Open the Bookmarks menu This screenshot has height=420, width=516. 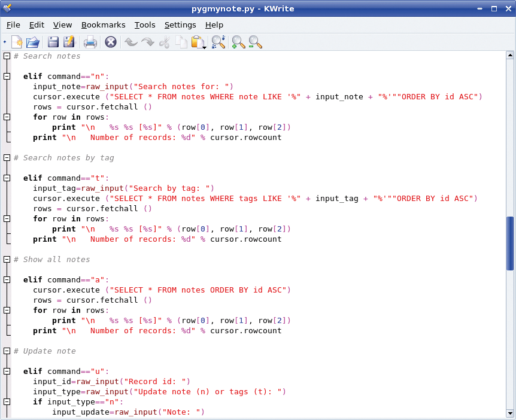(104, 25)
